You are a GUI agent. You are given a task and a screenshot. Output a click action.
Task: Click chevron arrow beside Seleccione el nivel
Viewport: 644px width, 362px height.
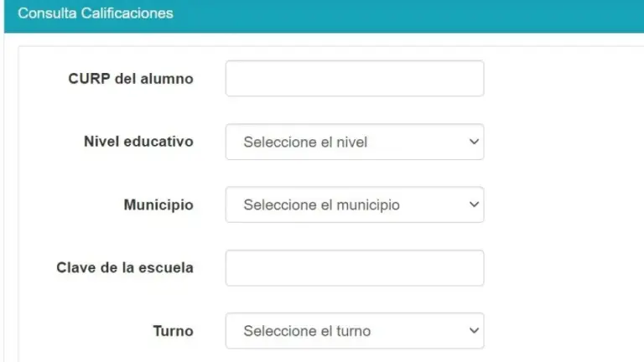(x=474, y=142)
